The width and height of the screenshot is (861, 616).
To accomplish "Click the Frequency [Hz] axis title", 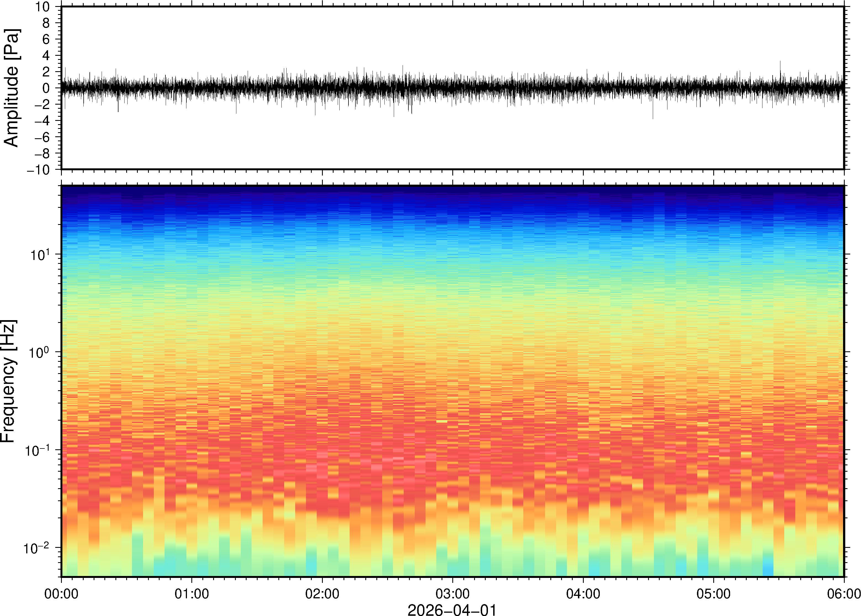I will [x=8, y=381].
